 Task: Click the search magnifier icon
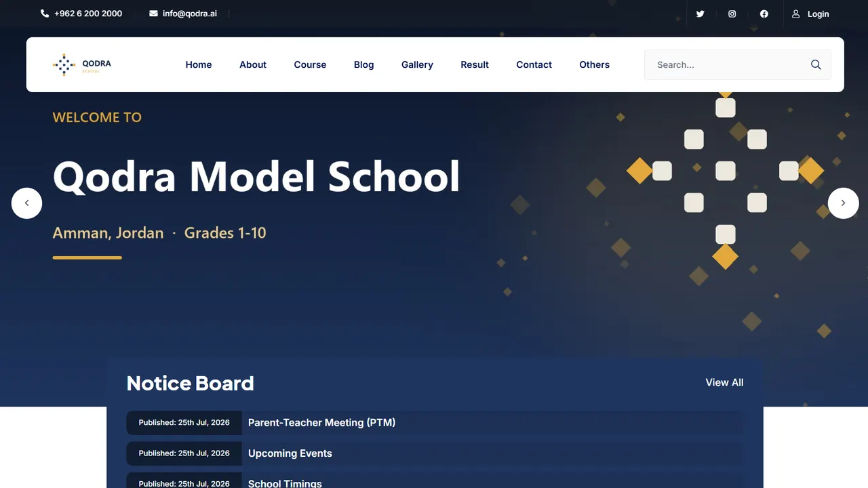[x=816, y=64]
